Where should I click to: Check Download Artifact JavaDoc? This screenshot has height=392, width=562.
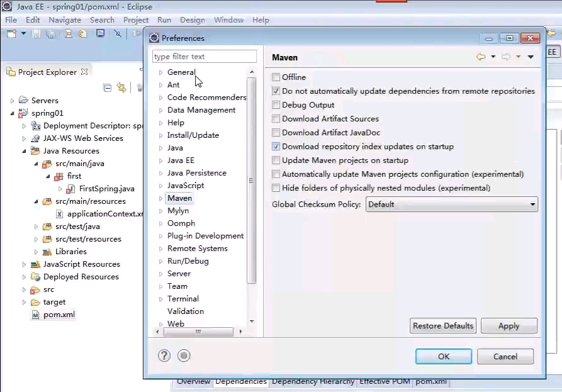pyautogui.click(x=276, y=133)
